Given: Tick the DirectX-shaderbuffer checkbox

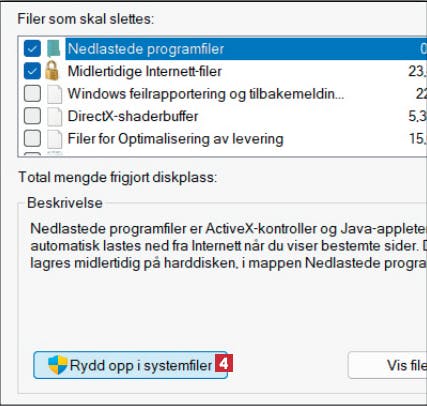Looking at the screenshot, I should click(x=32, y=116).
